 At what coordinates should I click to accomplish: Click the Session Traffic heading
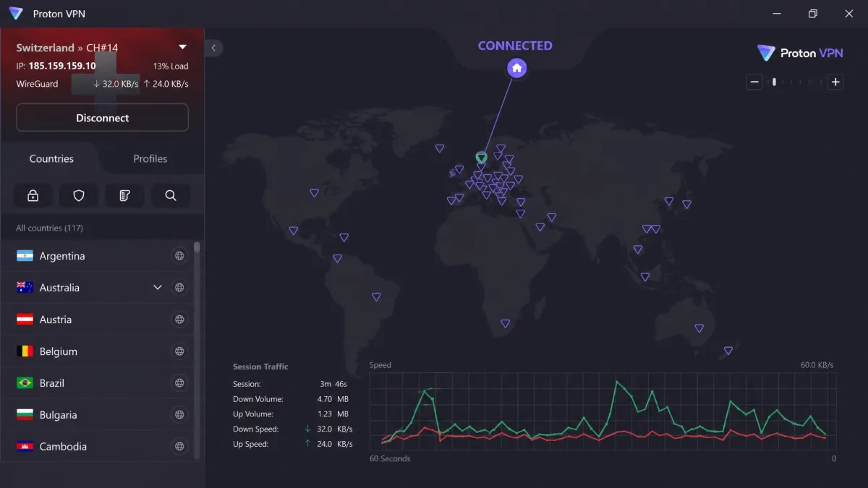click(260, 367)
